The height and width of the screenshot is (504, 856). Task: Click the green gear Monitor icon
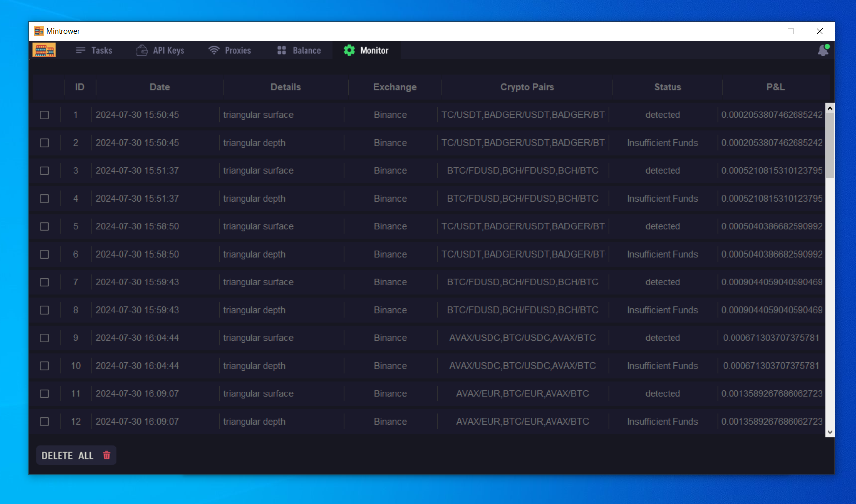[x=349, y=50]
